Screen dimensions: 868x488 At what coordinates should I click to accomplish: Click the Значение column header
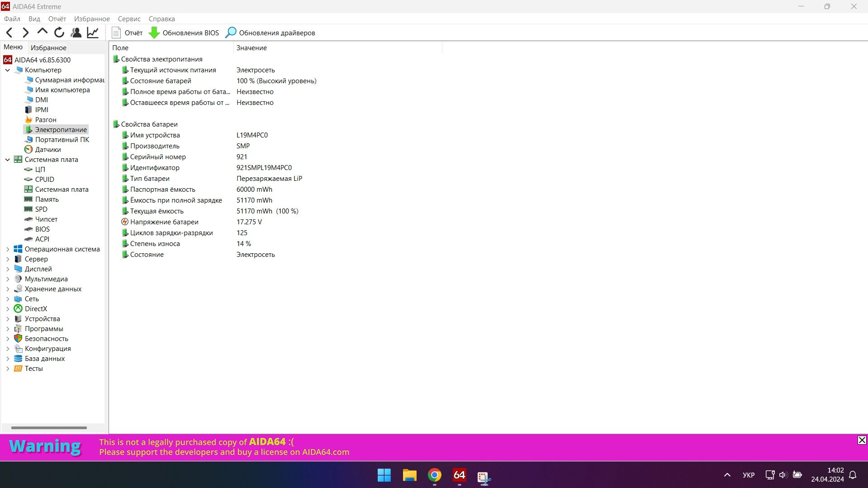[x=338, y=47]
